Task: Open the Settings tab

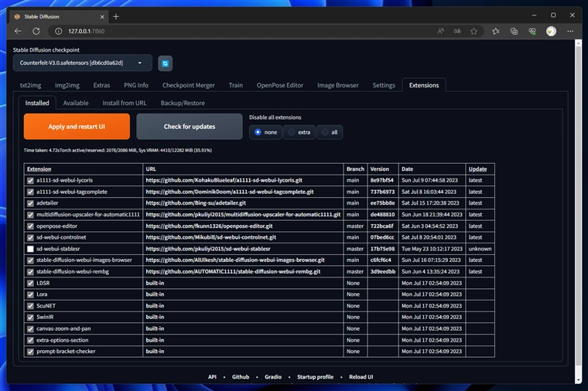Action: (x=384, y=86)
